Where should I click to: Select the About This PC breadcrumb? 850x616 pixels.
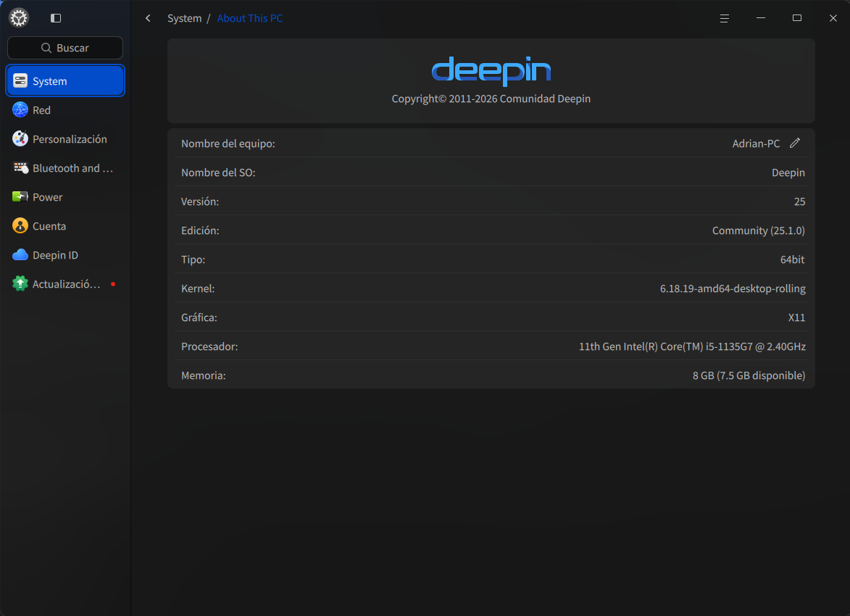[250, 17]
